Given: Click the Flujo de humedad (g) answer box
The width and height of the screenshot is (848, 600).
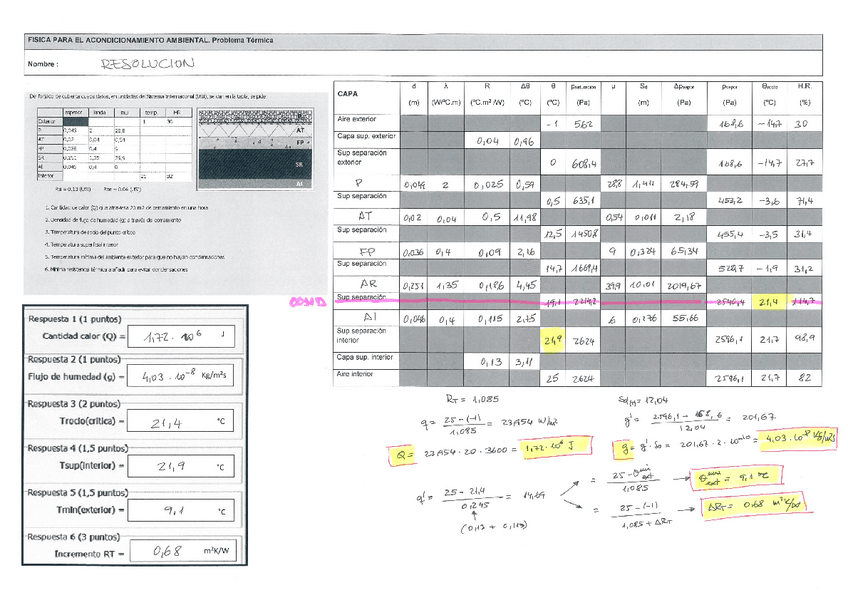Looking at the screenshot, I should 184,379.
